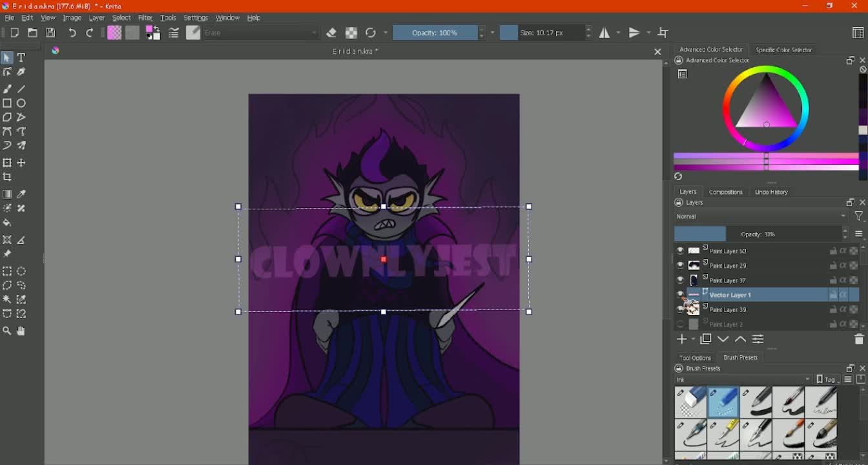
Task: Switch to the Compositions tab
Action: click(x=726, y=192)
